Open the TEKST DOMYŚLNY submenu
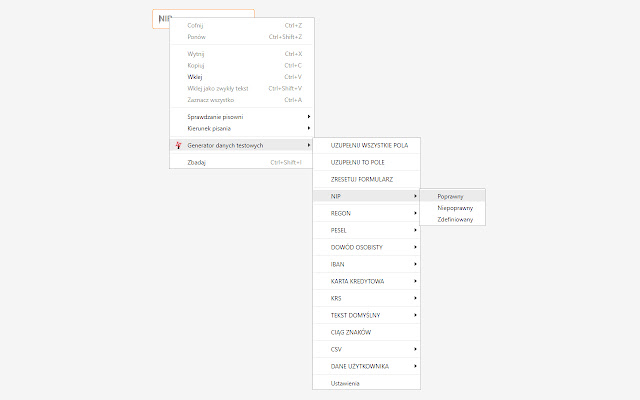Screen dimensions: 640x400 click(x=367, y=315)
